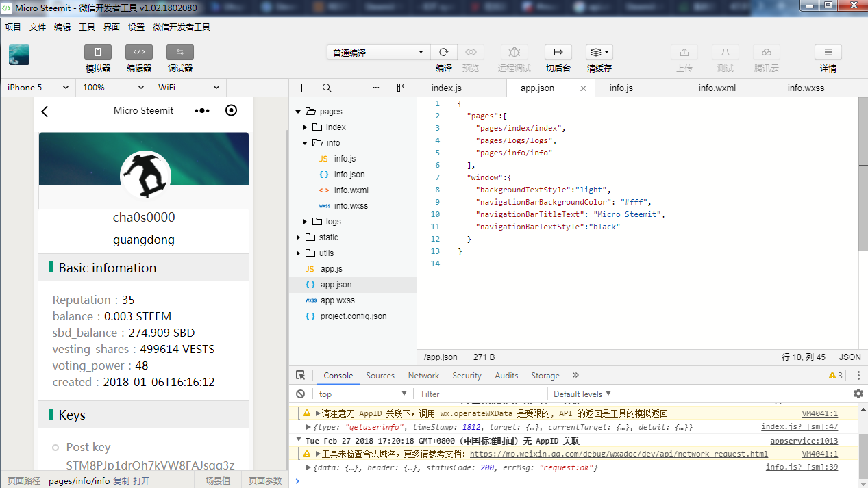
Task: Click the file tree more options icon
Action: click(376, 88)
